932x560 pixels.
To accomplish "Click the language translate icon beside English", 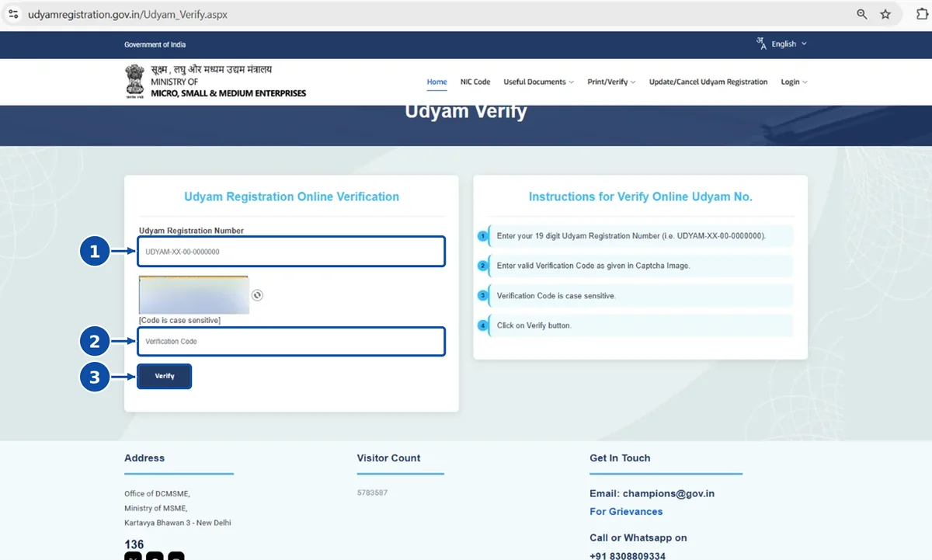I will coord(761,43).
